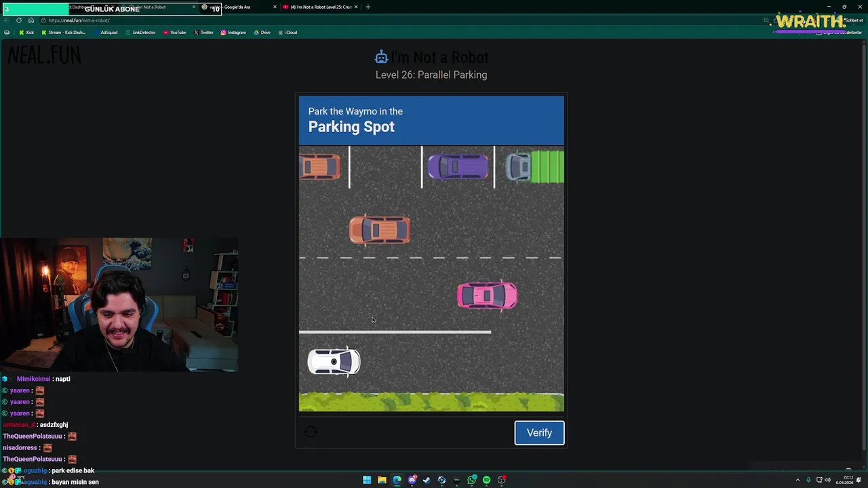The height and width of the screenshot is (488, 868).
Task: Open Discord from the taskbar
Action: point(412,480)
